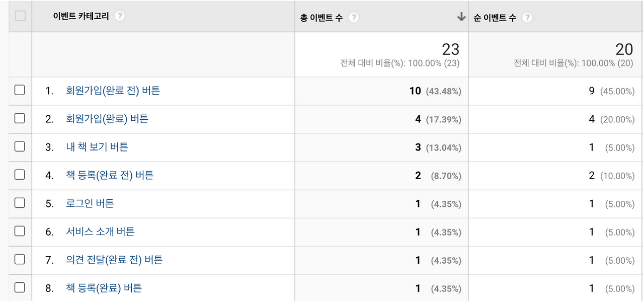Open help icon next to 순 이벤트 수
644x305 pixels.
coord(527,18)
